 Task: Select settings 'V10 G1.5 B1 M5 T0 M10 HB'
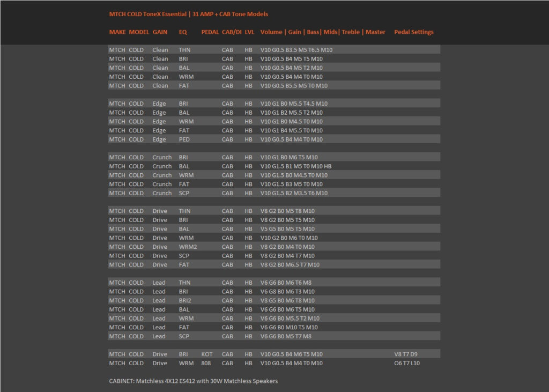point(296,166)
